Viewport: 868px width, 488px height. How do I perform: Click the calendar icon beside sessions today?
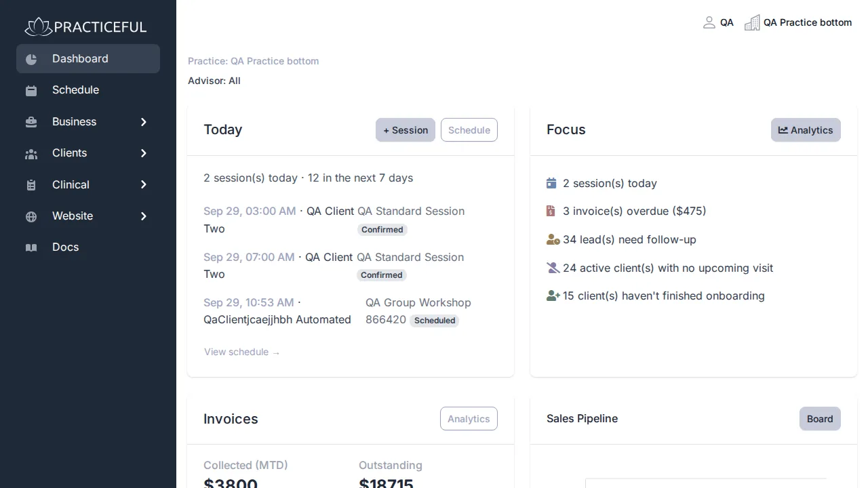coord(551,183)
